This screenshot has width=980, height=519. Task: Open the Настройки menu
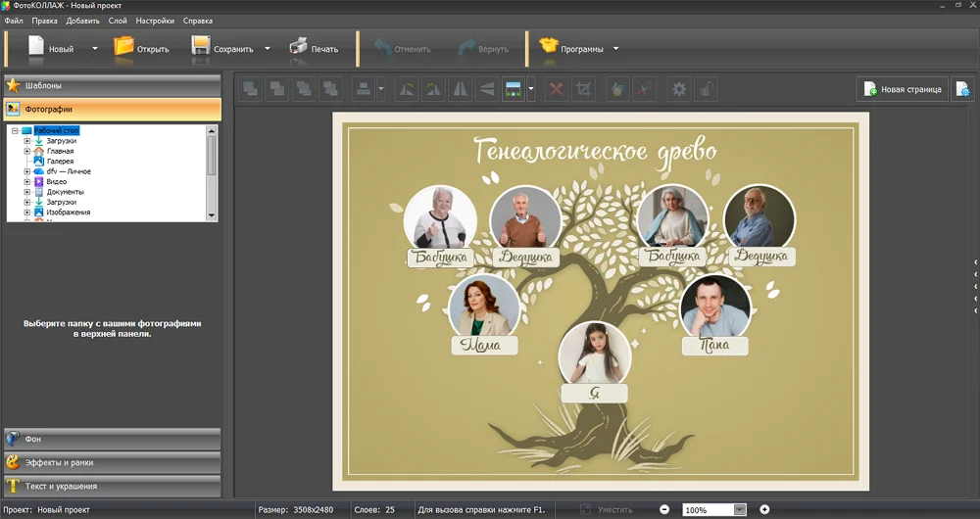tap(155, 21)
